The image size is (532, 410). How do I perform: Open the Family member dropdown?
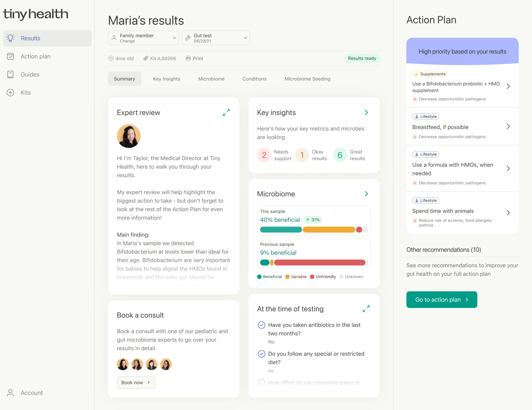pyautogui.click(x=144, y=38)
